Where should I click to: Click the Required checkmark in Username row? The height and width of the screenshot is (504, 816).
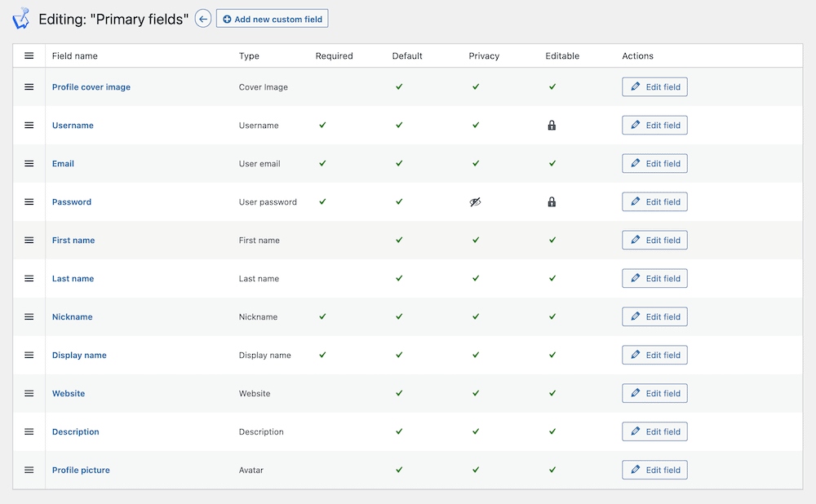pyautogui.click(x=322, y=125)
